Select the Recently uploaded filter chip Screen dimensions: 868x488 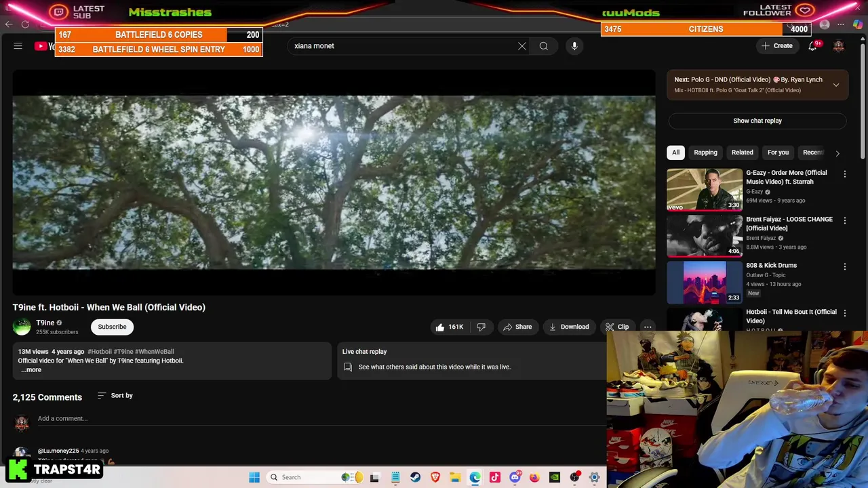[814, 152]
